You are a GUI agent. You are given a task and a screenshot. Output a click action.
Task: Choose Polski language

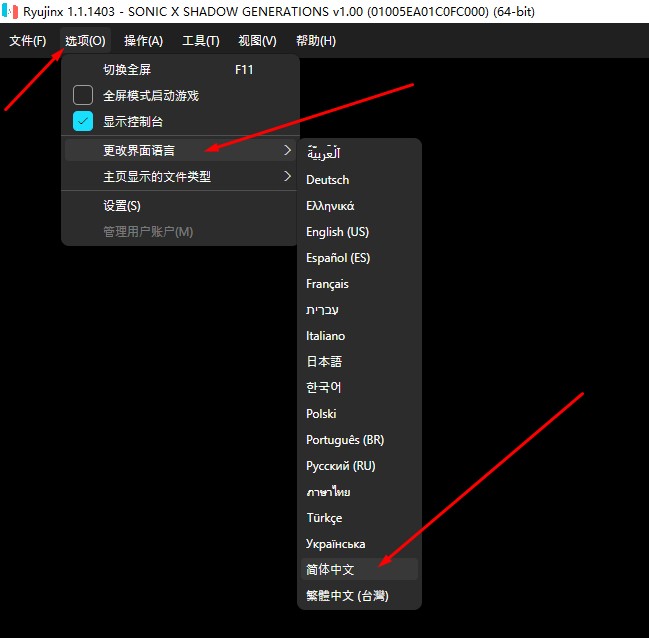tap(359, 414)
